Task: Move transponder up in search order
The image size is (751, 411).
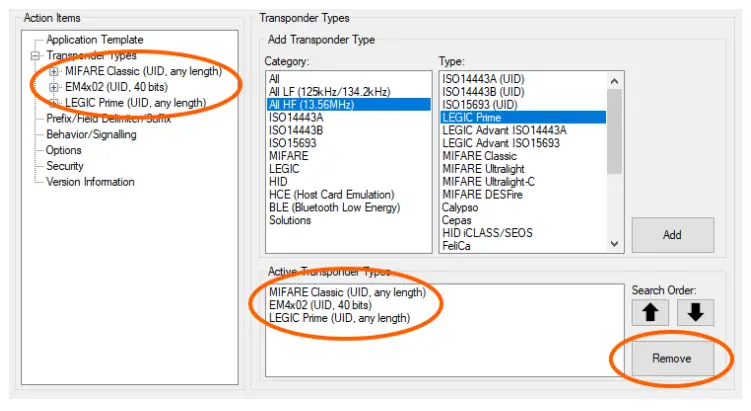Action: coord(650,312)
